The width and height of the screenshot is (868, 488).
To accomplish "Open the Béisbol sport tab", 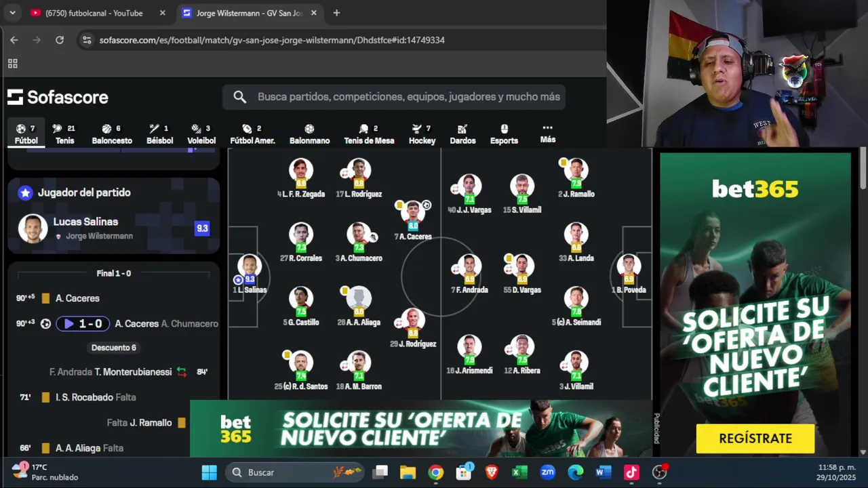I will coord(161,134).
